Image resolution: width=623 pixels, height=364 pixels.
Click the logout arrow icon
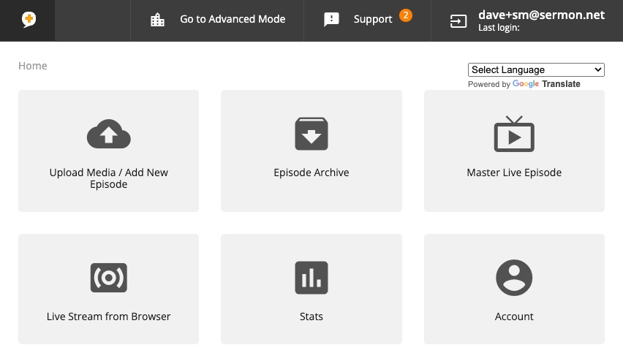pos(458,21)
